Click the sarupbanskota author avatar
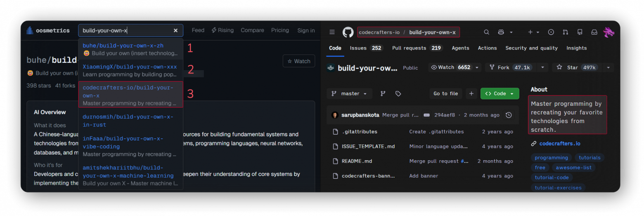The width and height of the screenshot is (644, 216). 335,115
